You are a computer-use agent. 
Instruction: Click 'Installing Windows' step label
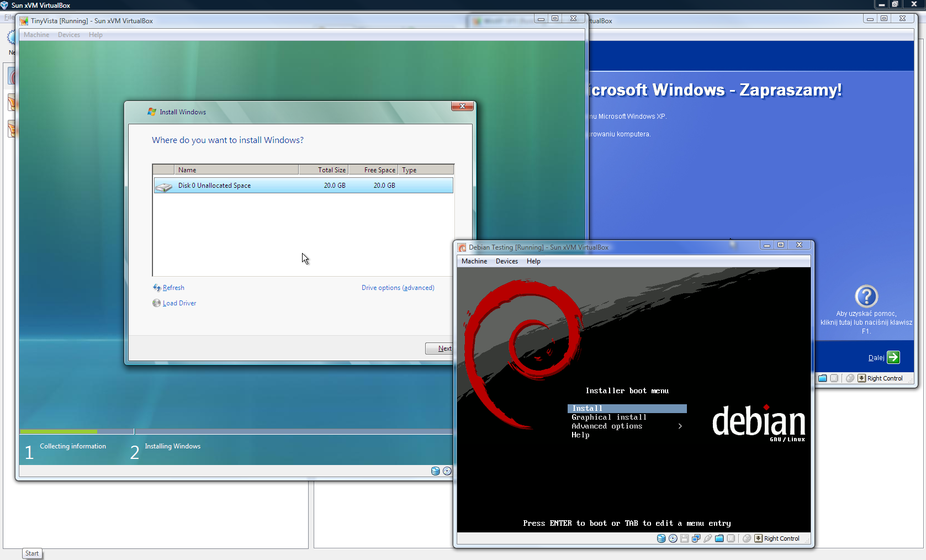[173, 446]
